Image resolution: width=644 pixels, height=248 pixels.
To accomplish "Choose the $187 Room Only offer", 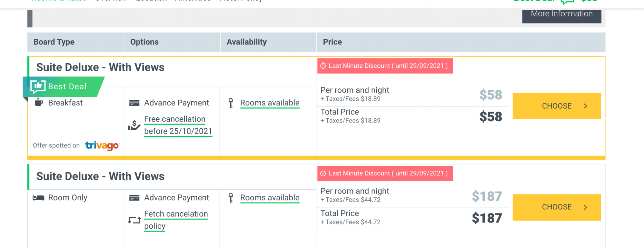I will [x=557, y=207].
